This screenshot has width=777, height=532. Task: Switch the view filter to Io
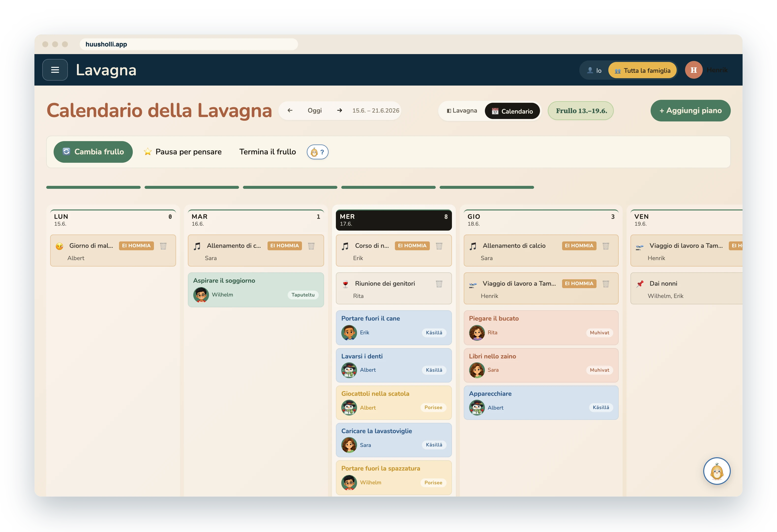pos(594,70)
